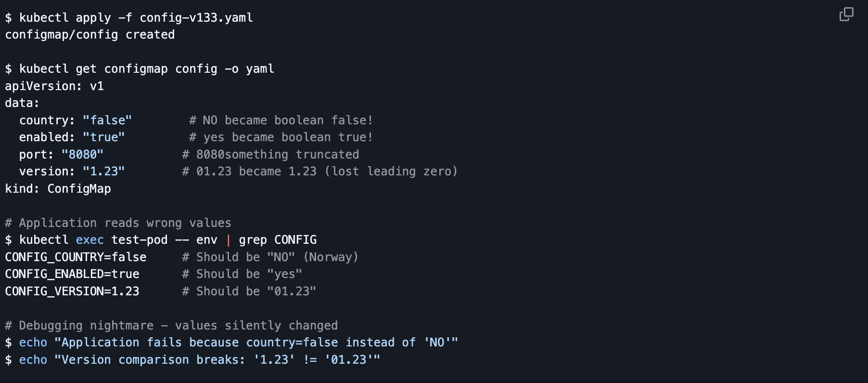Click the country "false" string value
868x383 pixels.
tap(107, 120)
